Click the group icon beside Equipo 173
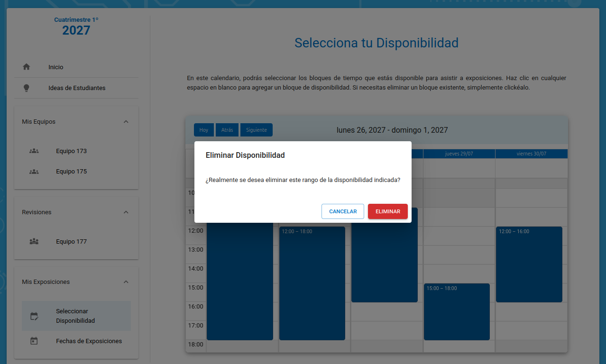Viewport: 606px width, 364px height. (34, 151)
